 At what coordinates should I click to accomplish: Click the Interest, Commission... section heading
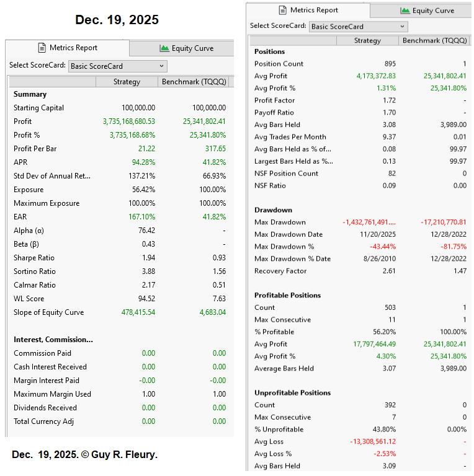click(53, 340)
